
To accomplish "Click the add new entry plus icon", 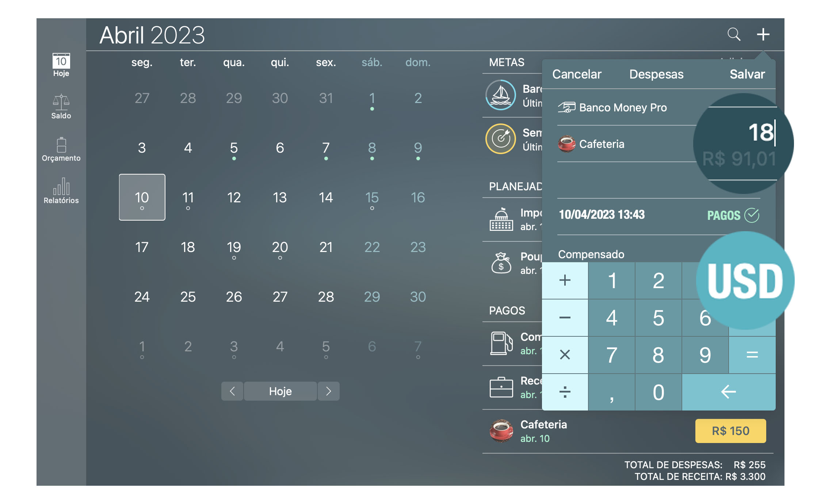I will tap(764, 34).
